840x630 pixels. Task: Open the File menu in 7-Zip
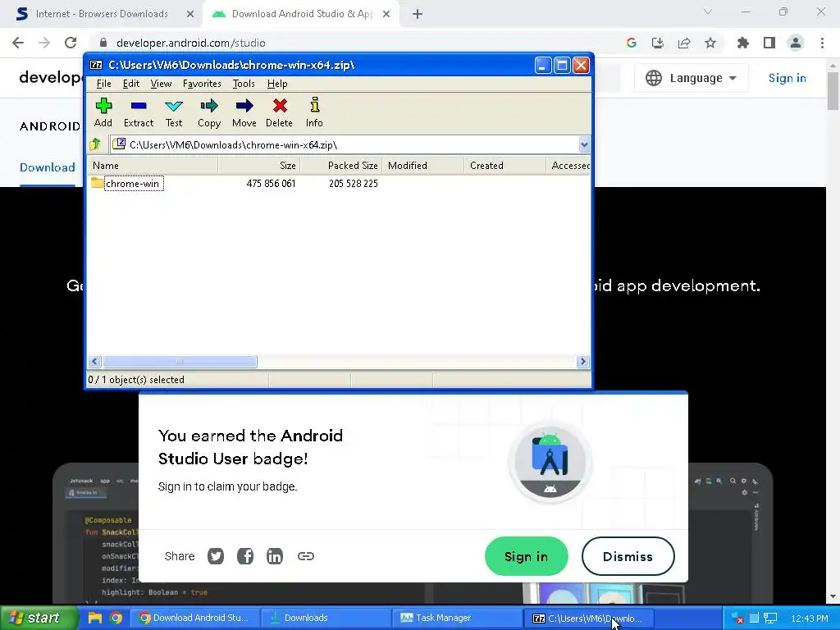pyautogui.click(x=104, y=84)
